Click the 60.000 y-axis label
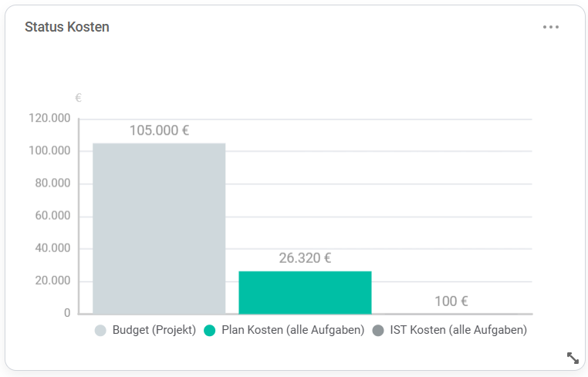The height and width of the screenshot is (377, 588). coord(53,216)
